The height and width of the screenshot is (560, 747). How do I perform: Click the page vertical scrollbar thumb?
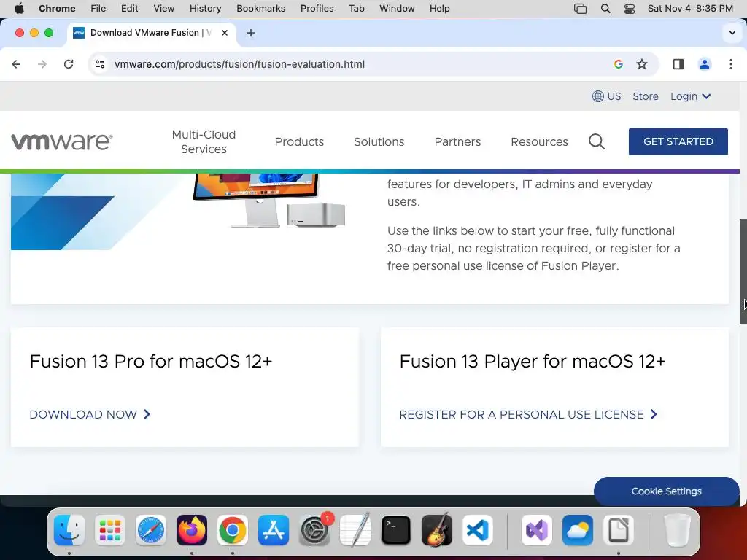pos(743,271)
